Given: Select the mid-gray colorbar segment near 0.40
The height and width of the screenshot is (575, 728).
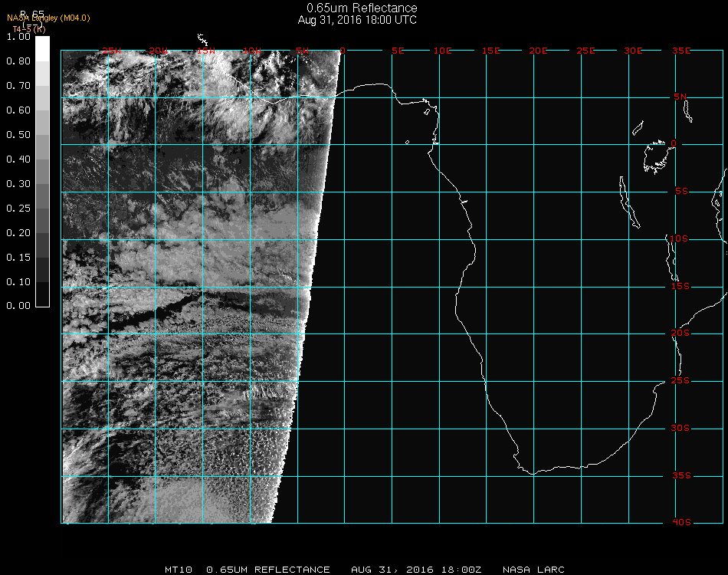Looking at the screenshot, I should tap(42, 172).
